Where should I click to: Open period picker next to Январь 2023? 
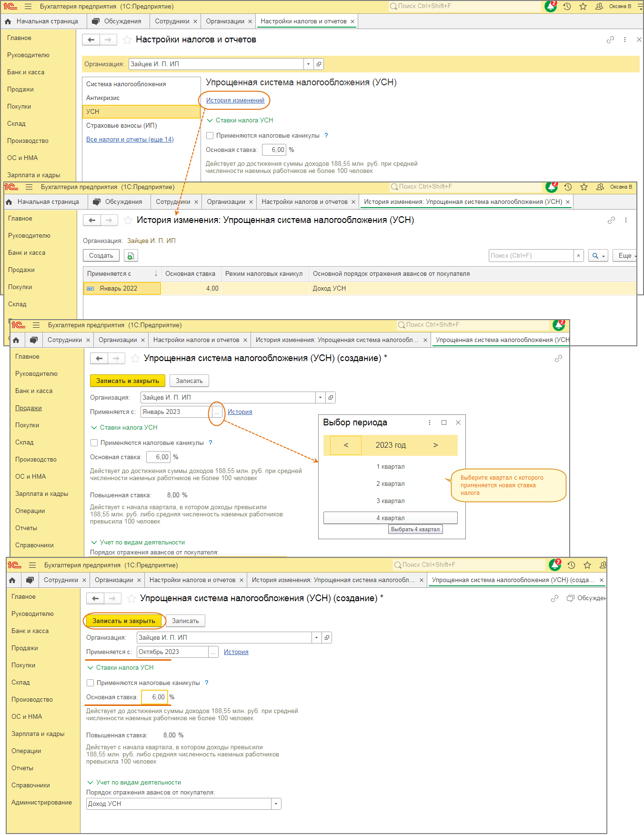click(217, 412)
